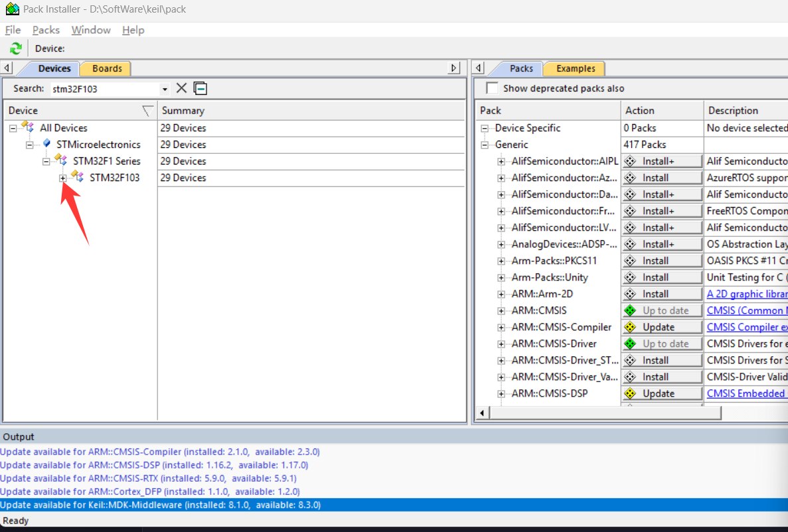Click Install for ARM::CMSIS-Driver_Va... pack
The height and width of the screenshot is (532, 788).
point(662,377)
